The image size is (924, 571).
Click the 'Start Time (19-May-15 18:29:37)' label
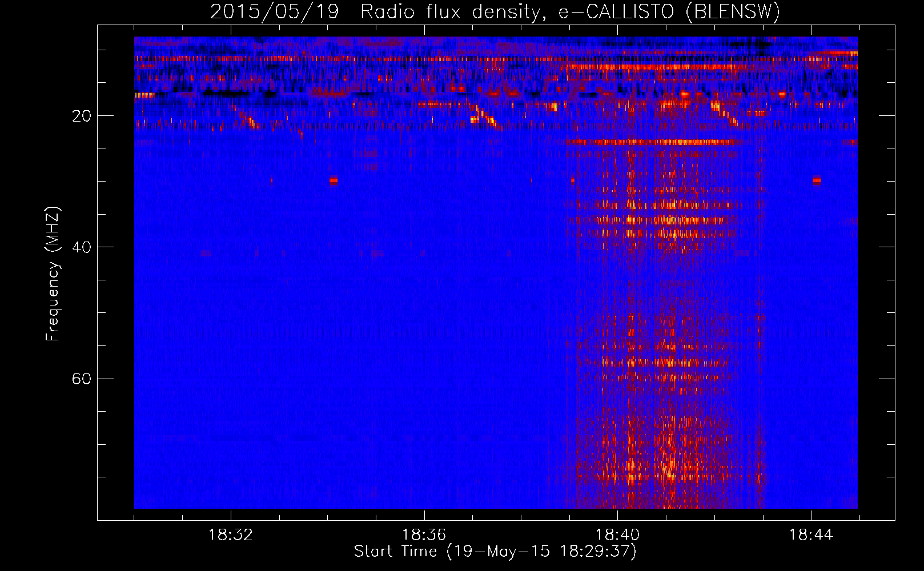click(495, 552)
